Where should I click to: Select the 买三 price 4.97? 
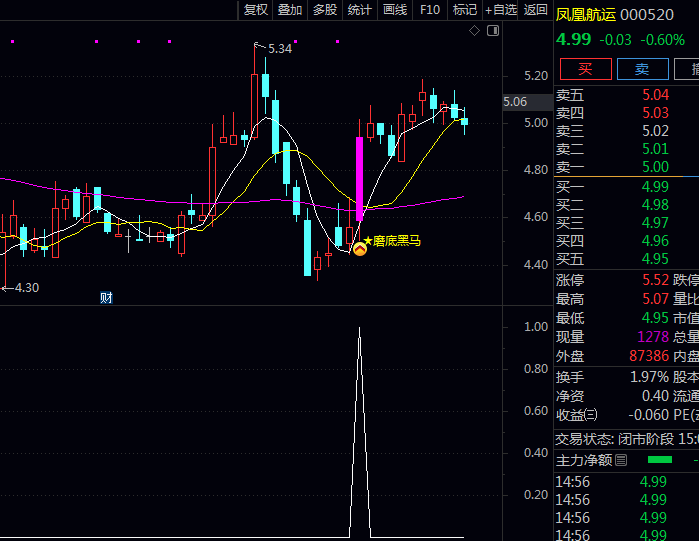pos(655,223)
